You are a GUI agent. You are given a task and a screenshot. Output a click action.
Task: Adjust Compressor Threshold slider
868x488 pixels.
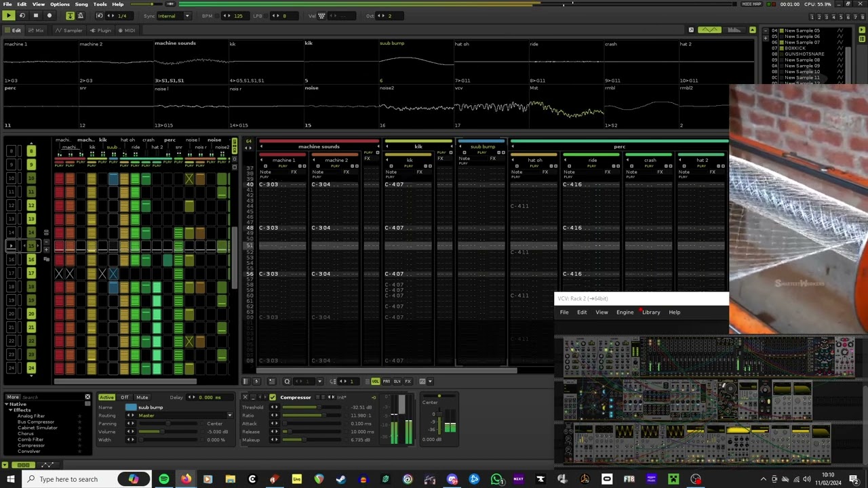pyautogui.click(x=312, y=407)
